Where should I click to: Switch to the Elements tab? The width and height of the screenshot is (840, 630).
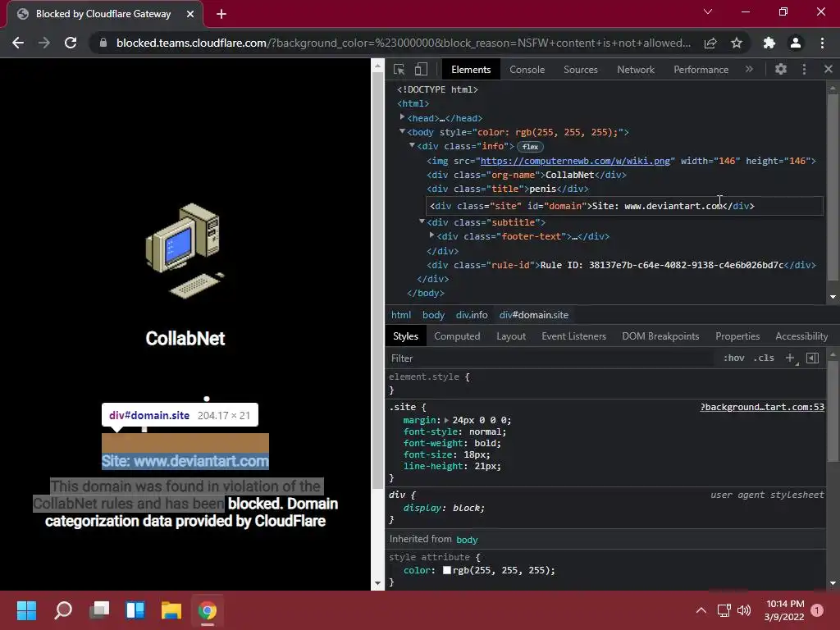pyautogui.click(x=470, y=70)
